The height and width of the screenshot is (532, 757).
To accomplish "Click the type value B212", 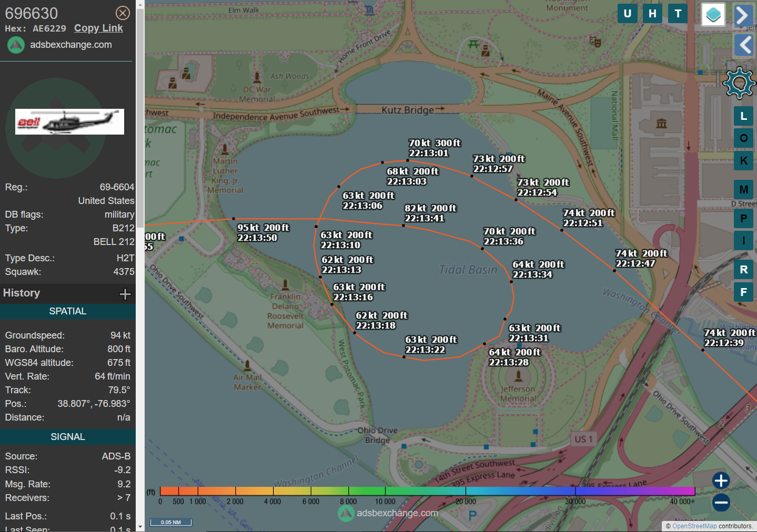I will point(124,228).
